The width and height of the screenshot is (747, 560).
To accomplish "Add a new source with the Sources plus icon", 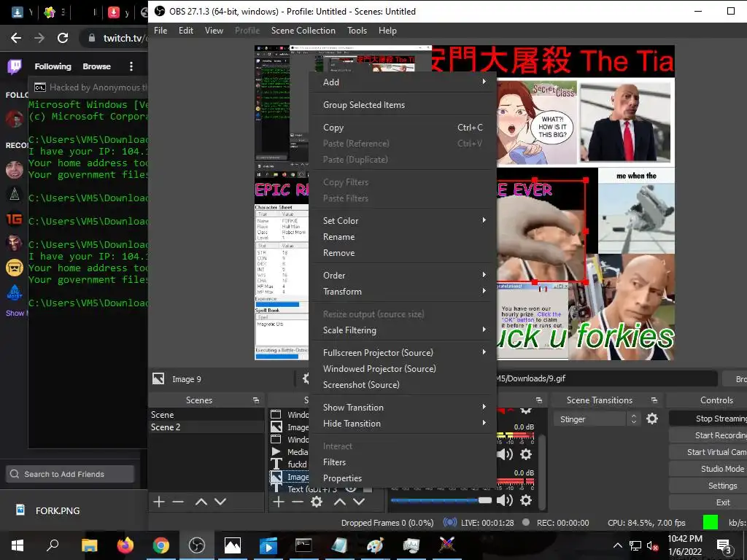I will point(279,502).
